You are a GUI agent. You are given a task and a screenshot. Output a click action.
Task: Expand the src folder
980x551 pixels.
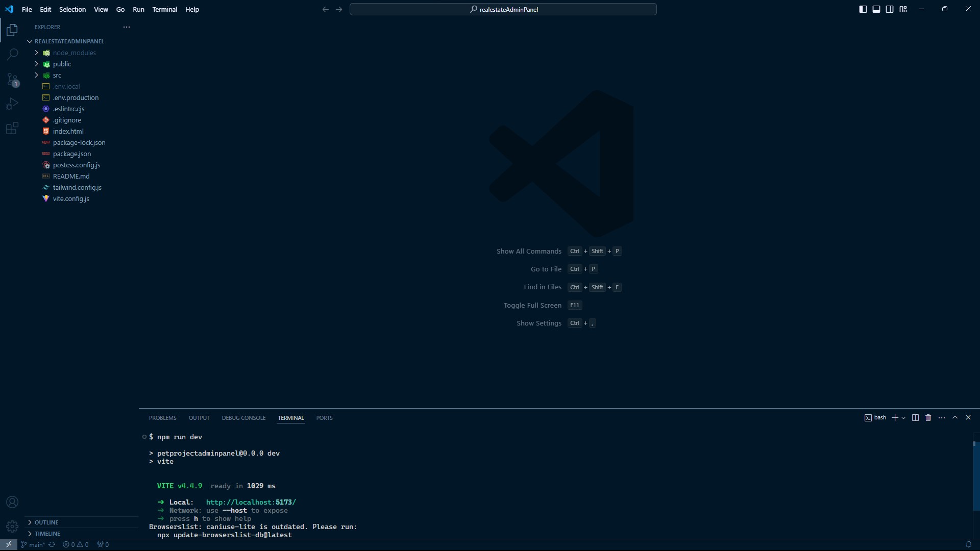pos(57,75)
